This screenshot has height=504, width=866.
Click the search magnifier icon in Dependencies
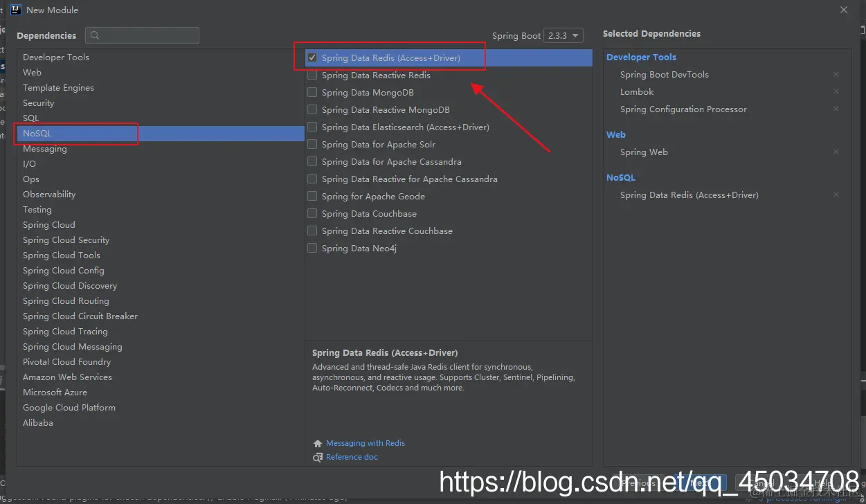(x=95, y=35)
